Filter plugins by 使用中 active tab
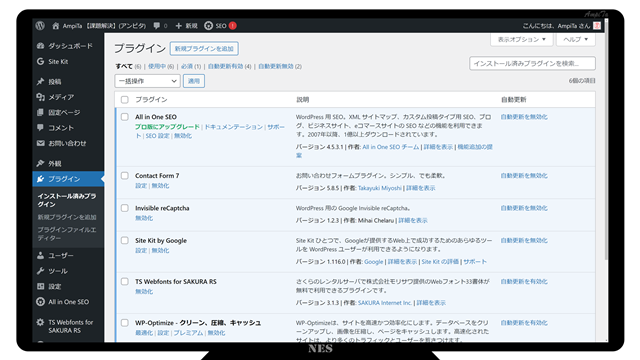 [x=158, y=66]
